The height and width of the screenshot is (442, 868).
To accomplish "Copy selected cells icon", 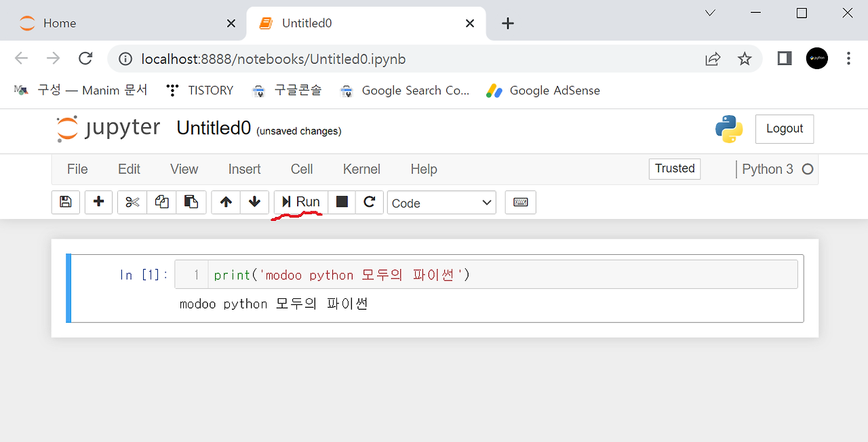I will coord(161,202).
